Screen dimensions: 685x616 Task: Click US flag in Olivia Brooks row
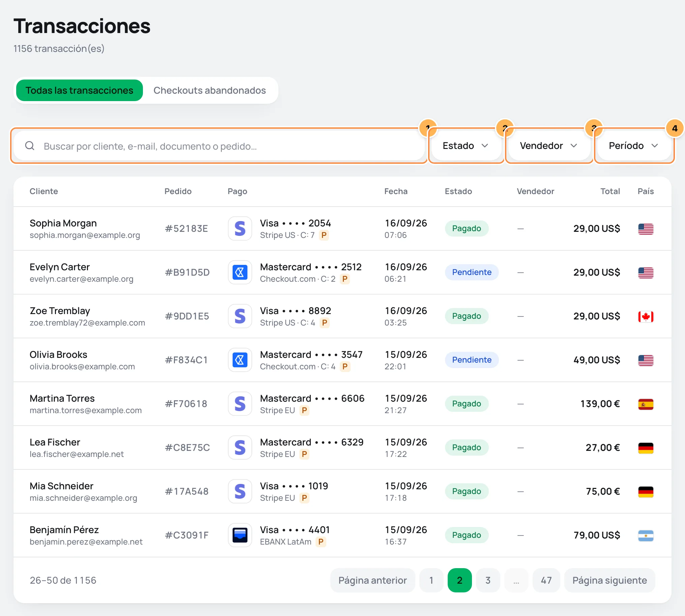645,360
